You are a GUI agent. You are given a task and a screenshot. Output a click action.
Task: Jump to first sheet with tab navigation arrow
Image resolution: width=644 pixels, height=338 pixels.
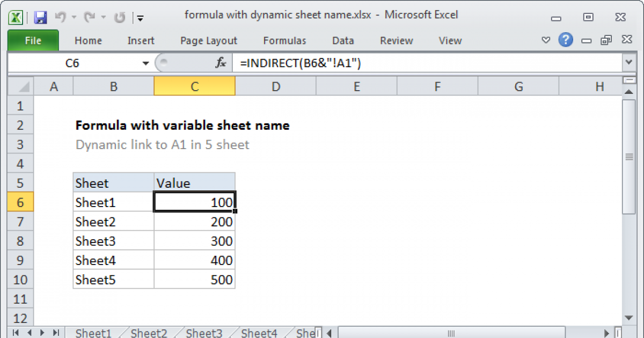(x=16, y=333)
